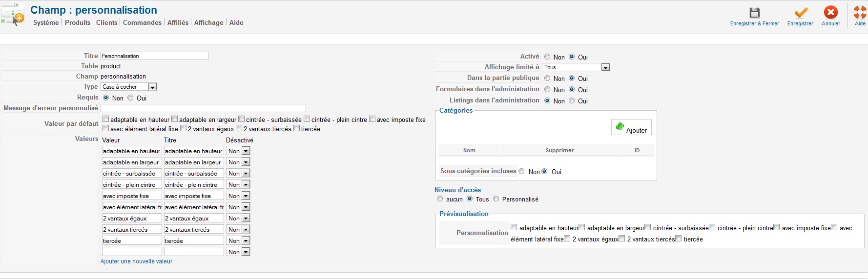Click the Enregistrer checkmark icon

pos(801,13)
